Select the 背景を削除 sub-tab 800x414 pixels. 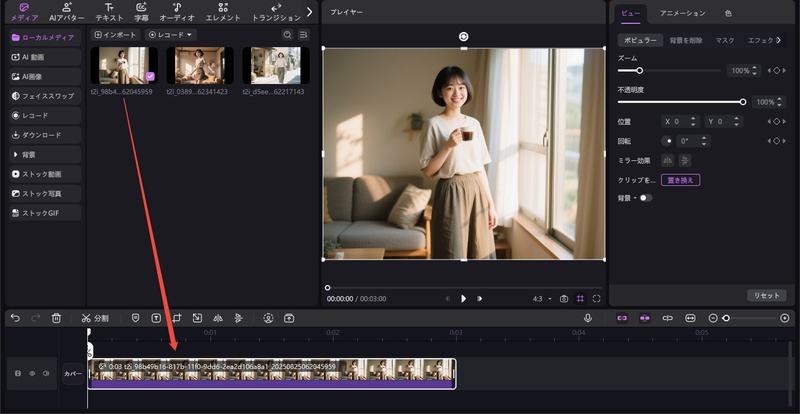pos(686,40)
